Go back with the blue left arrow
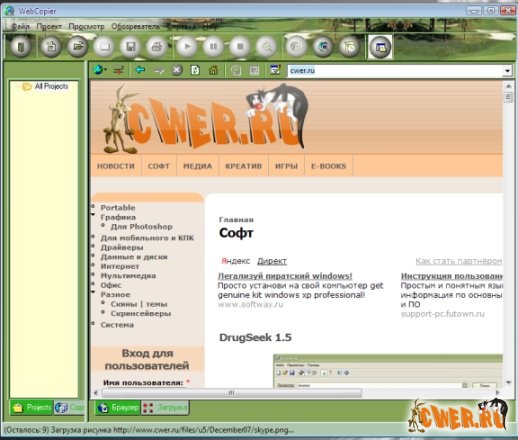Image resolution: width=518 pixels, height=440 pixels. (x=140, y=70)
